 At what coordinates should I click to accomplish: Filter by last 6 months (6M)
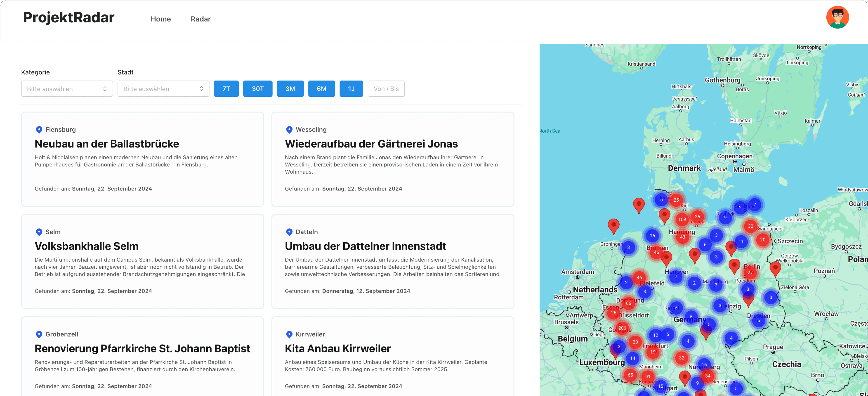(x=321, y=89)
